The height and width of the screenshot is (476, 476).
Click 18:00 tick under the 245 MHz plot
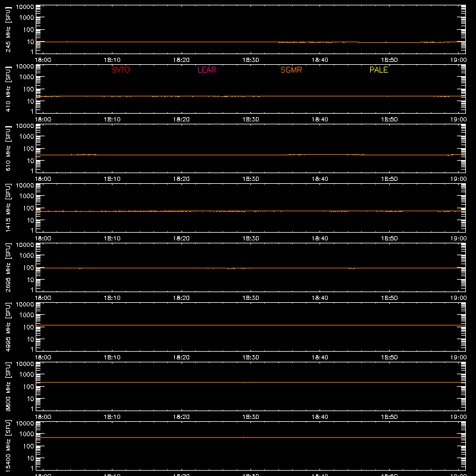(x=43, y=60)
